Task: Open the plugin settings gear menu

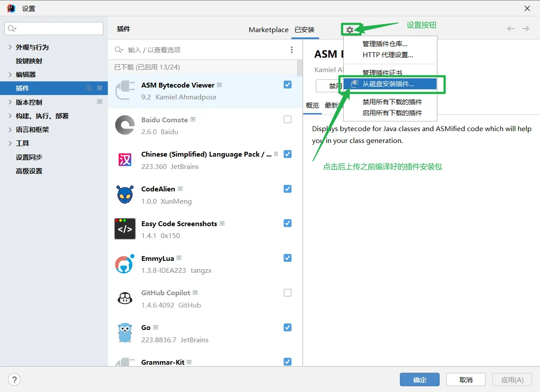Action: [x=349, y=30]
